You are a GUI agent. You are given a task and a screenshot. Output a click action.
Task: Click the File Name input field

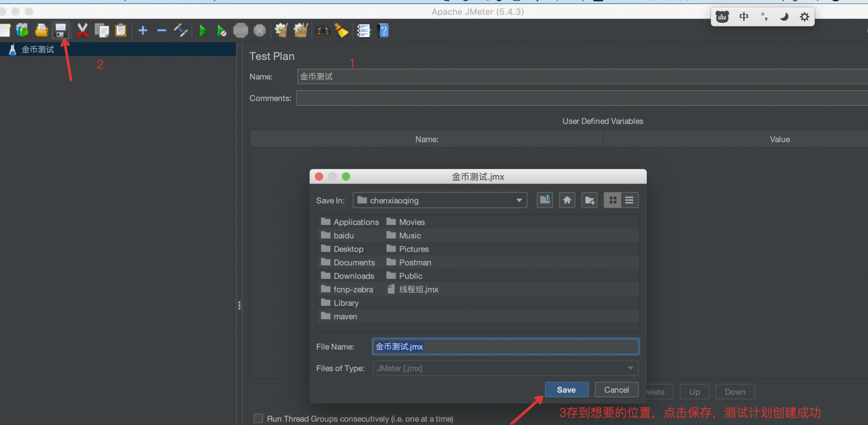pyautogui.click(x=505, y=346)
